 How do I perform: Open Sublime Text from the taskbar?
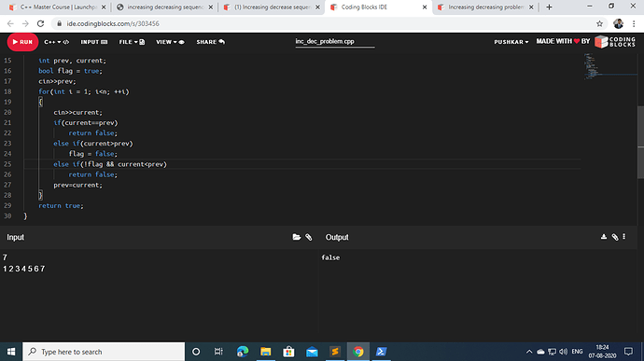(335, 352)
